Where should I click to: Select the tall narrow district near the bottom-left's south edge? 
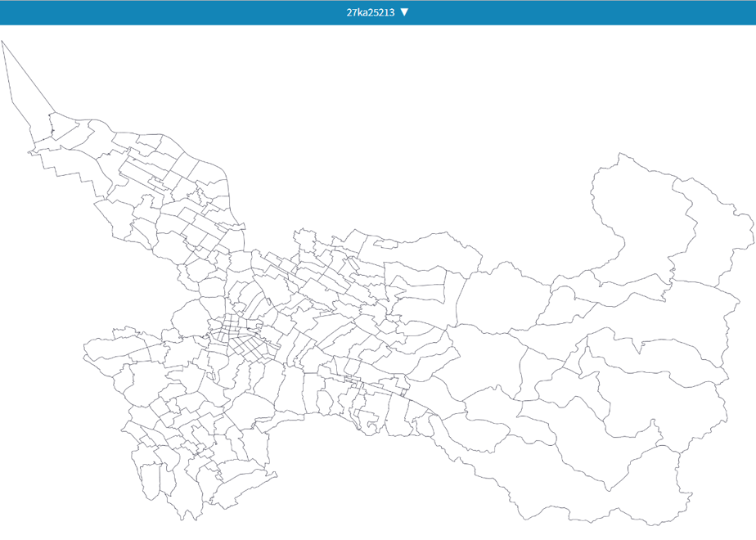pos(150,482)
